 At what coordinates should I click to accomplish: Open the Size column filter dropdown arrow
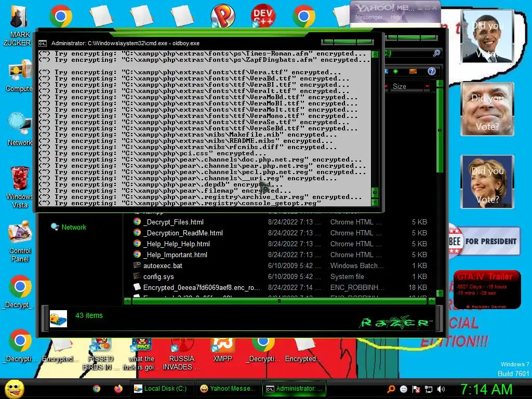pos(427,87)
